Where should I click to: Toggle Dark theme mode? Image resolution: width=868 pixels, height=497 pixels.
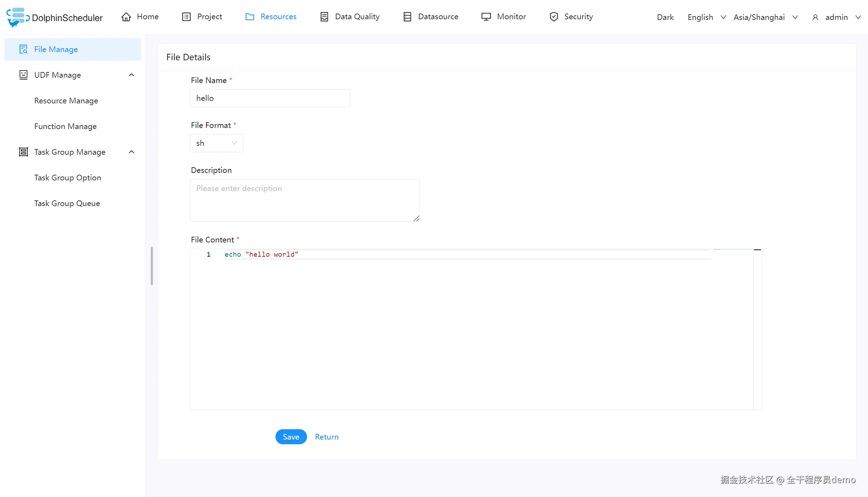pyautogui.click(x=665, y=17)
